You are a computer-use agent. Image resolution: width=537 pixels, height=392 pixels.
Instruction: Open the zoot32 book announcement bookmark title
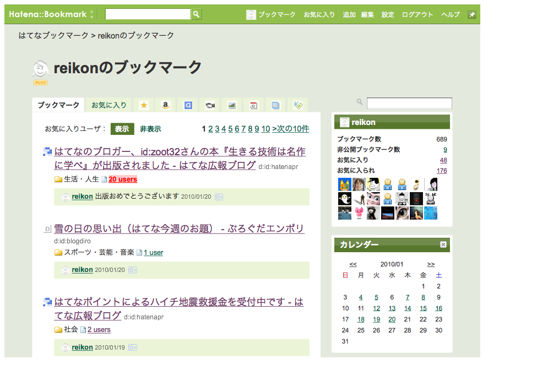180,158
